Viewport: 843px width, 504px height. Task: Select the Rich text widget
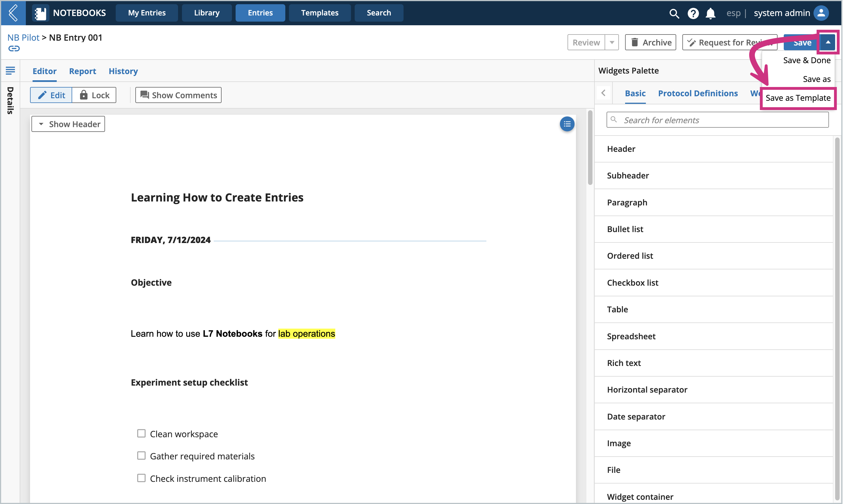click(x=714, y=363)
